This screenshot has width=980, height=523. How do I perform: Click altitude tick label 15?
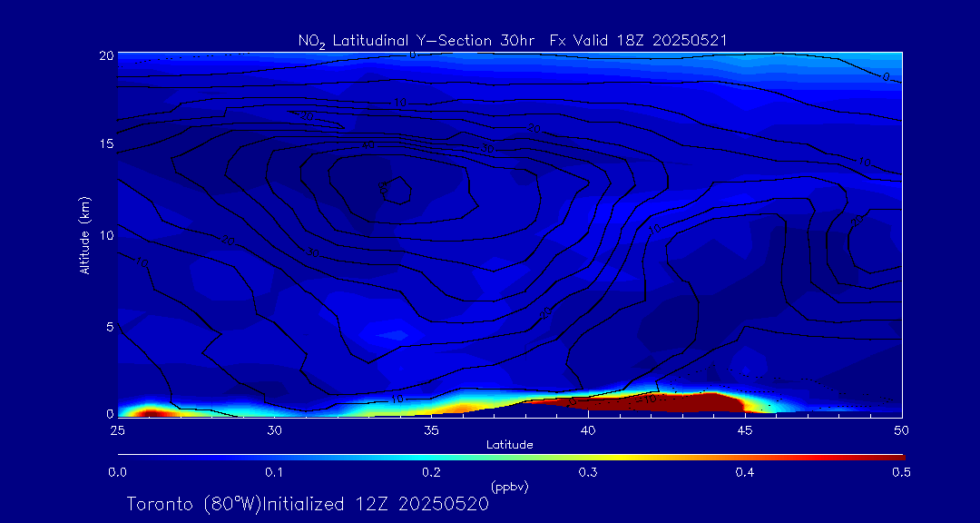coord(106,143)
